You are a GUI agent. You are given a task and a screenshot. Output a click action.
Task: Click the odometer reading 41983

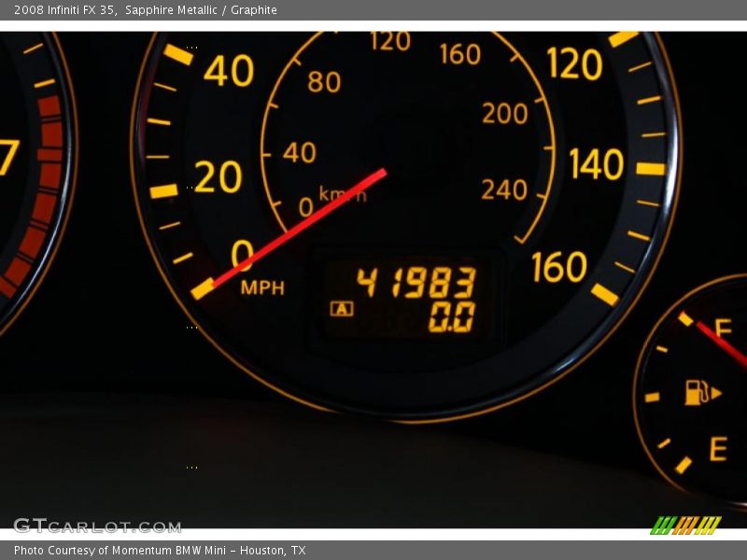click(x=416, y=282)
